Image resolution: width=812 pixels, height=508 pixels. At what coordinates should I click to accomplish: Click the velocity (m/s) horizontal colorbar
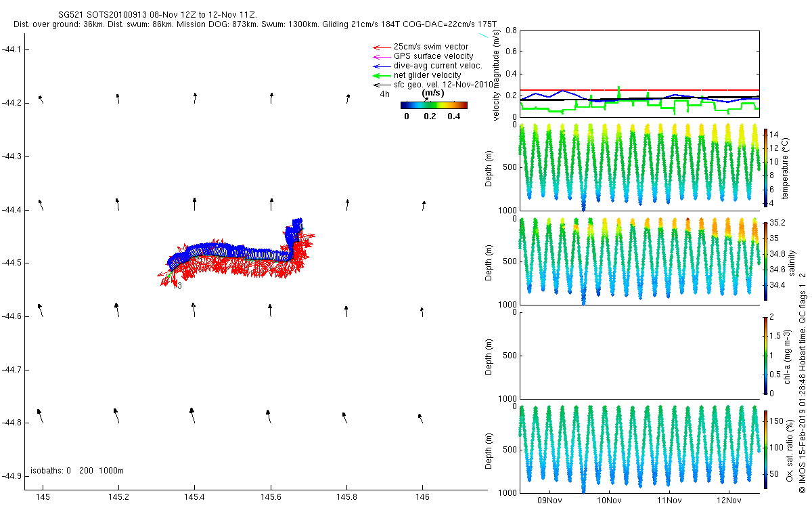click(x=433, y=105)
